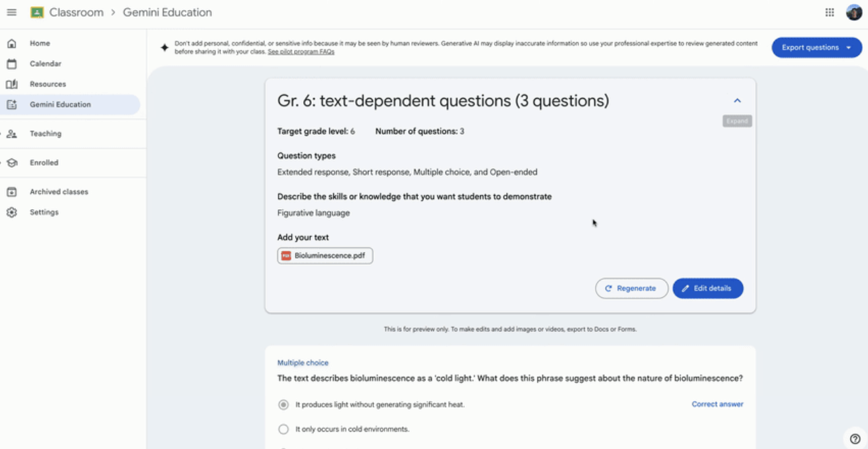The width and height of the screenshot is (868, 449).
Task: Open the user account avatar
Action: (x=854, y=13)
